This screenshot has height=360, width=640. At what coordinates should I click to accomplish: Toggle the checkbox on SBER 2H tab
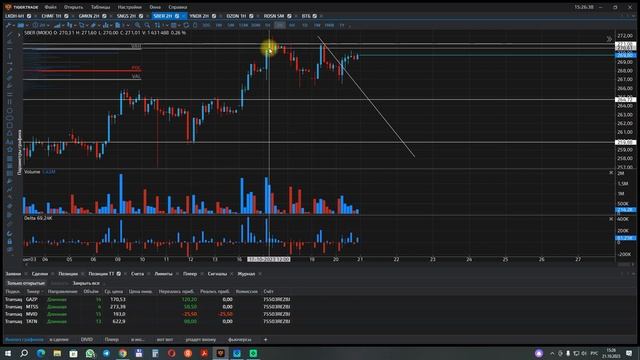tap(177, 16)
